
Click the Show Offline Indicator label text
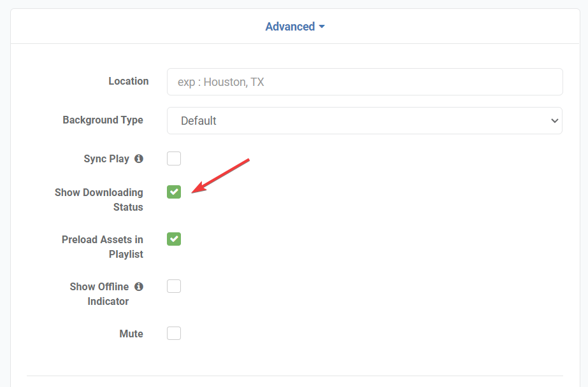99,293
